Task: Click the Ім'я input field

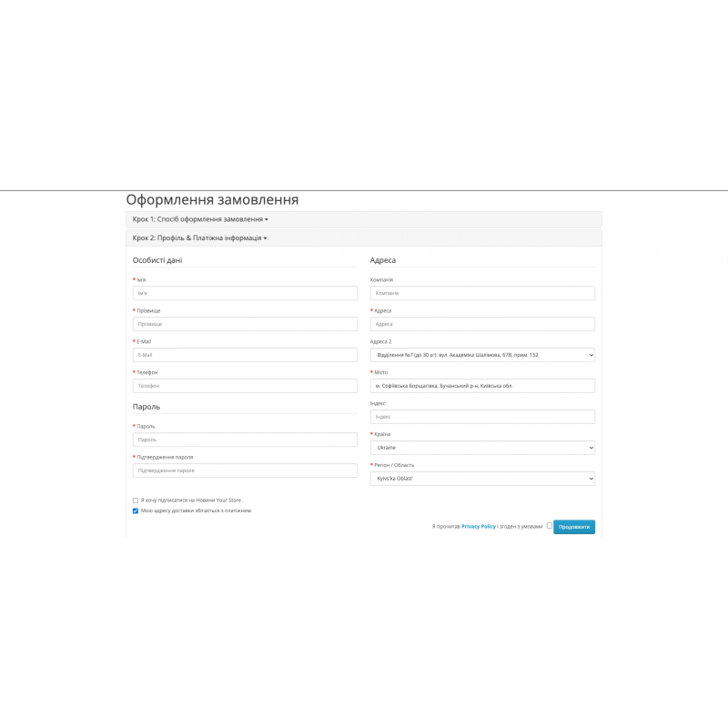Action: pos(244,292)
